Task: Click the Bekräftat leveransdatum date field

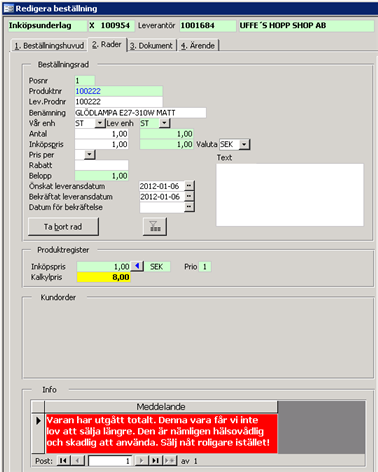Action: [162, 196]
